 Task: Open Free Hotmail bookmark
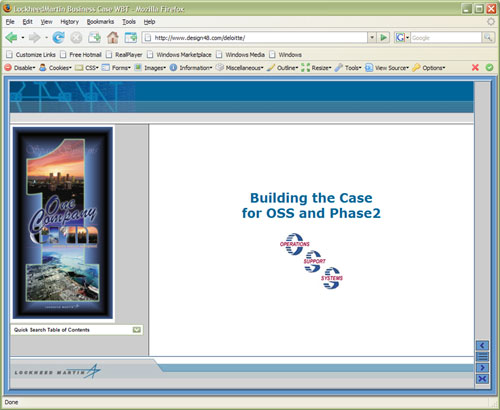pos(81,55)
